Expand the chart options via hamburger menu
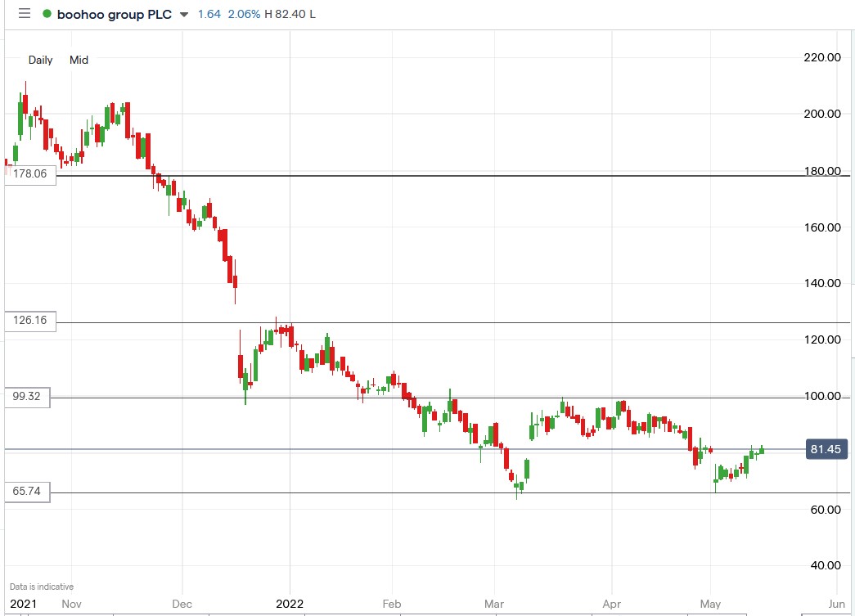 pyautogui.click(x=24, y=14)
